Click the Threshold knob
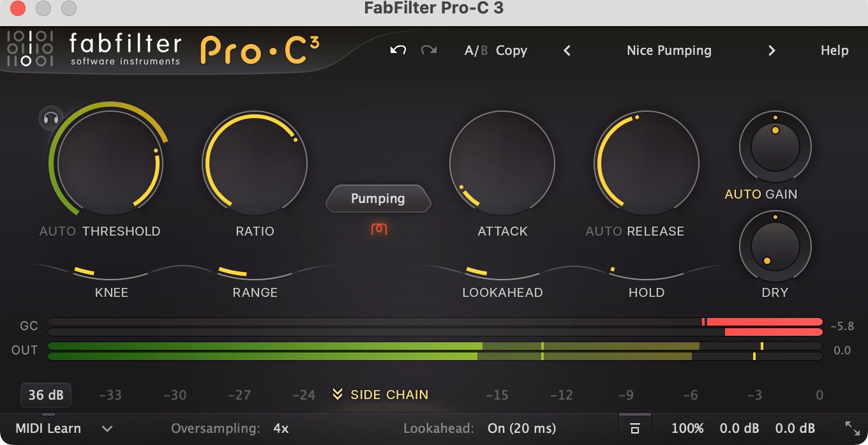This screenshot has height=445, width=868. 110,162
